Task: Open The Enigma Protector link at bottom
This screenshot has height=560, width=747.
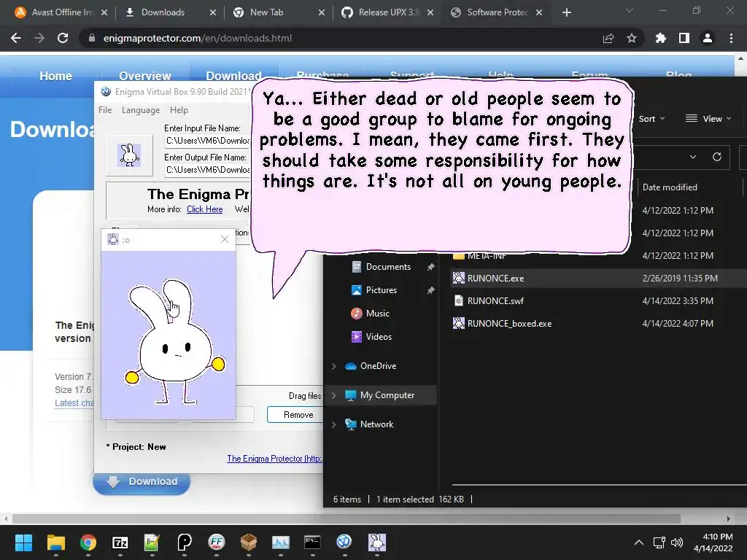Action: click(x=274, y=458)
